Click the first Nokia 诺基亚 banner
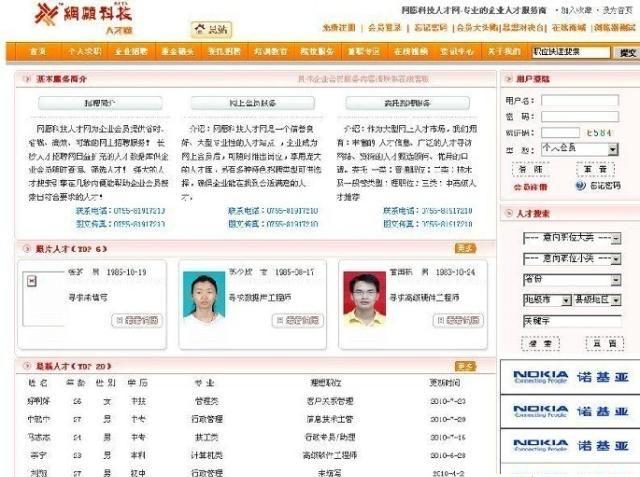The image size is (640, 477). 570,377
